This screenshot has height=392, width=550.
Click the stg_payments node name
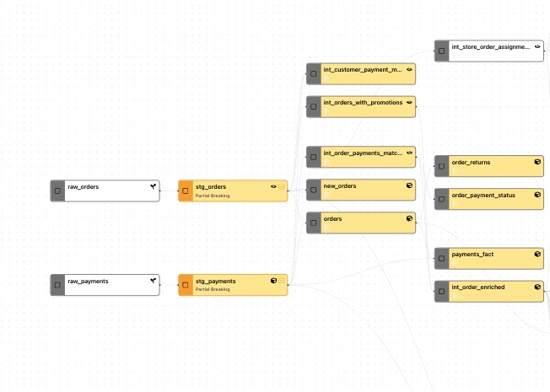click(215, 282)
